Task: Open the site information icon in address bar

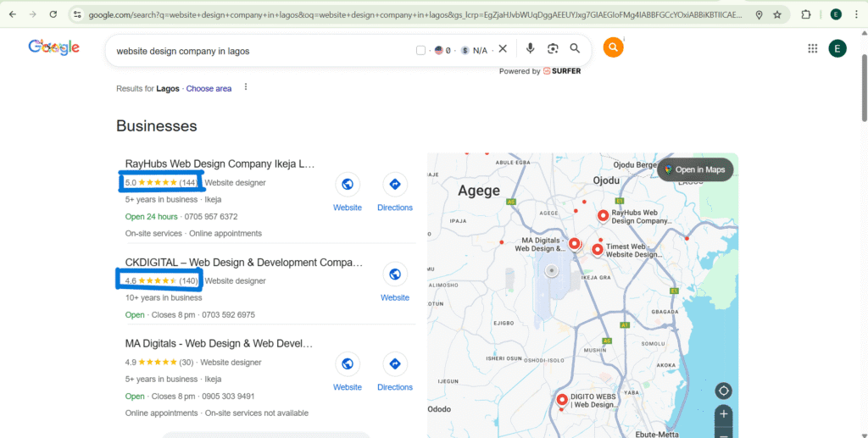Action: pos(77,15)
